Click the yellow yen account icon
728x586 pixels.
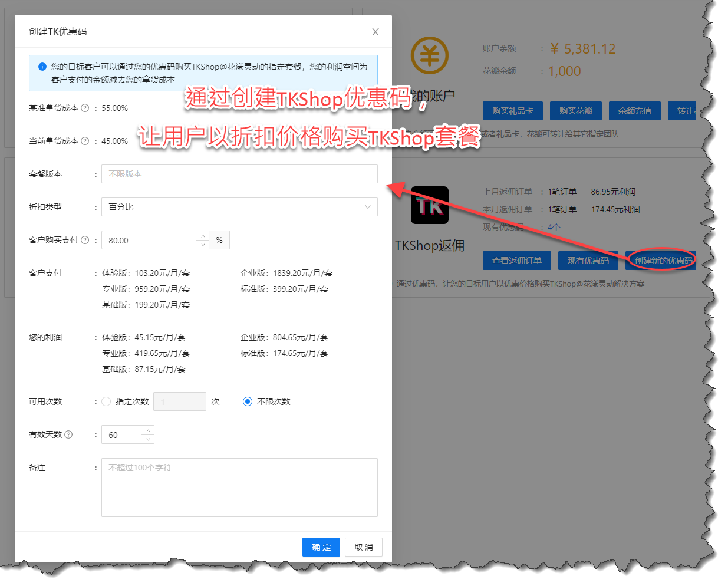point(430,55)
